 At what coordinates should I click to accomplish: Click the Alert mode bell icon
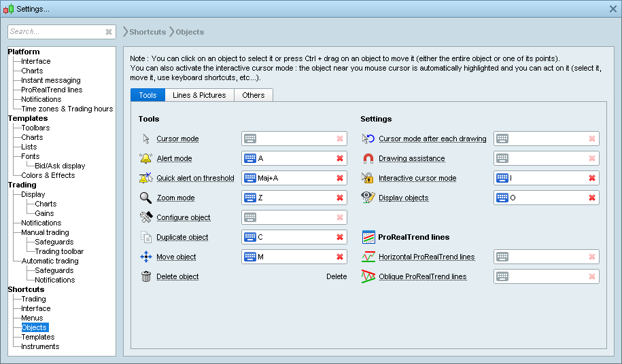coord(145,159)
